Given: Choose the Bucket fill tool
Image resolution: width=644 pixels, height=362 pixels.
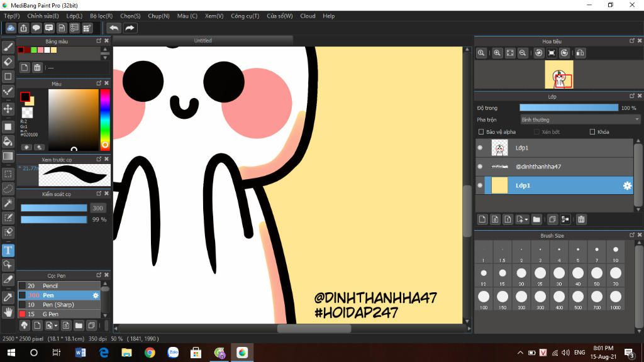Looking at the screenshot, I should pos(8,141).
